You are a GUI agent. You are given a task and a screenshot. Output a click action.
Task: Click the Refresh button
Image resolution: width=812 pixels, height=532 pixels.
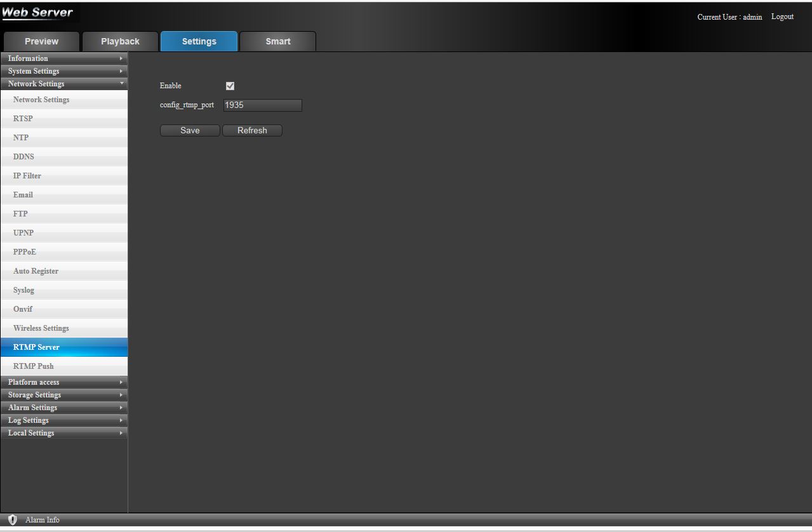point(252,131)
